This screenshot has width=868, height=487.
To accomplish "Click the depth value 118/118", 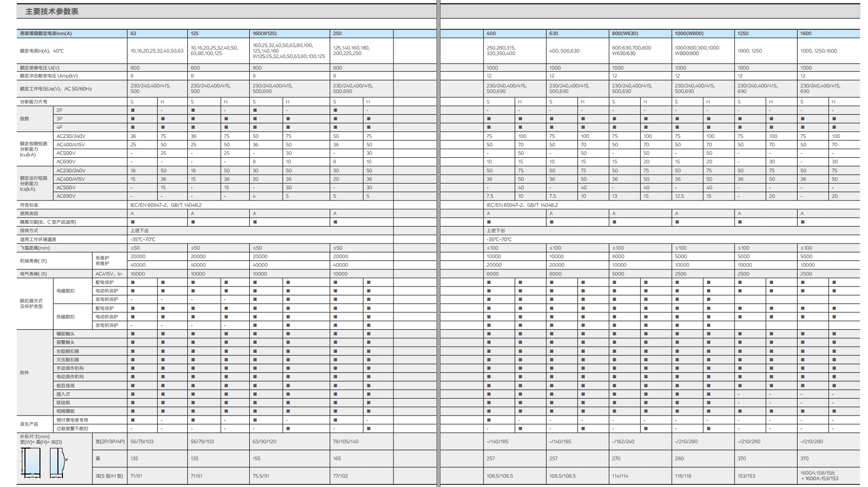I will 683,476.
